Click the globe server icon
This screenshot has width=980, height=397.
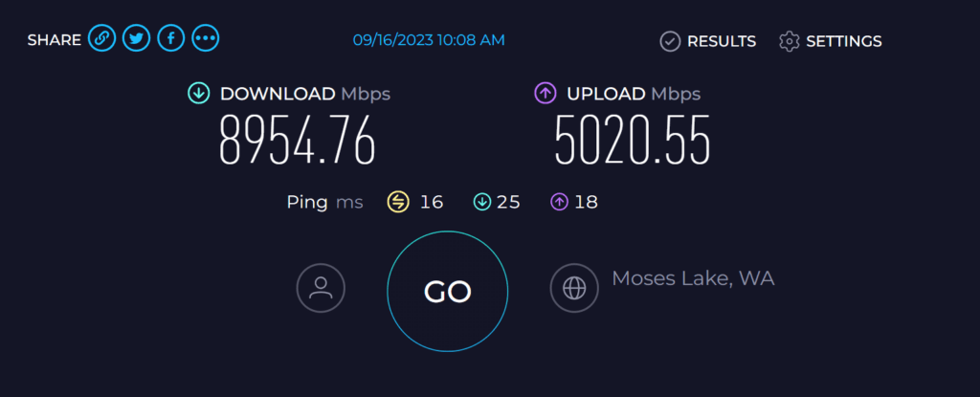(x=574, y=288)
